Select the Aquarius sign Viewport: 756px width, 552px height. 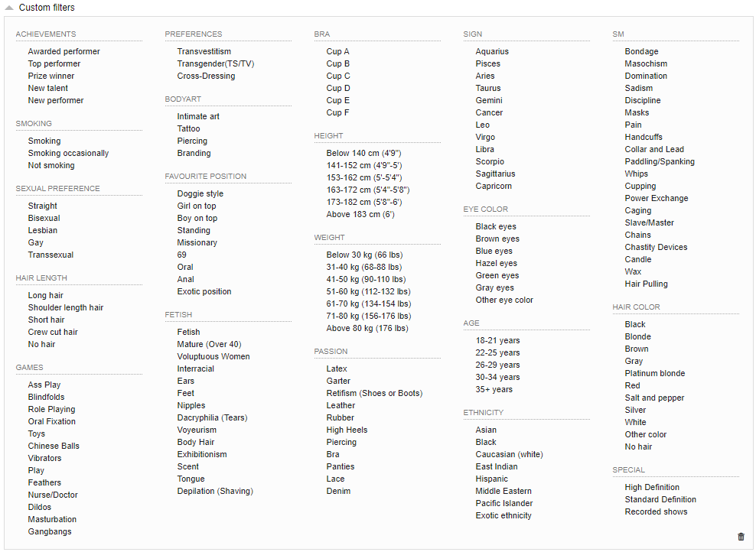point(491,52)
